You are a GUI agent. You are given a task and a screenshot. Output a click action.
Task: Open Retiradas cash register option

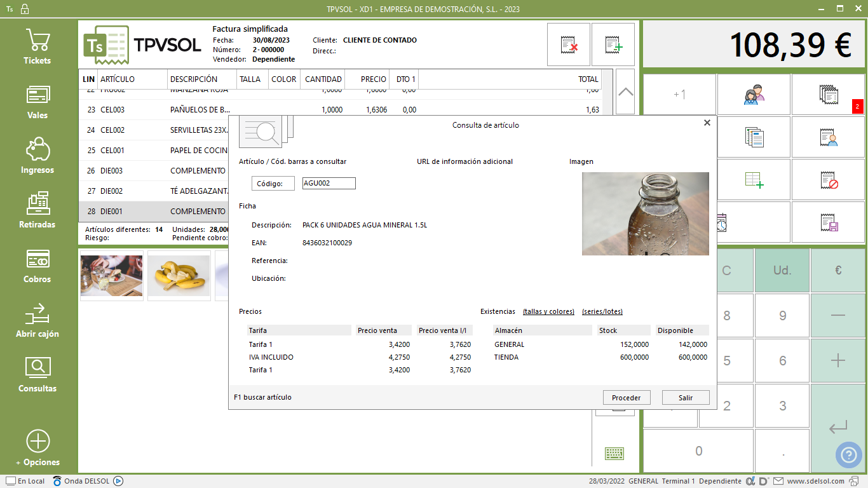coord(37,211)
